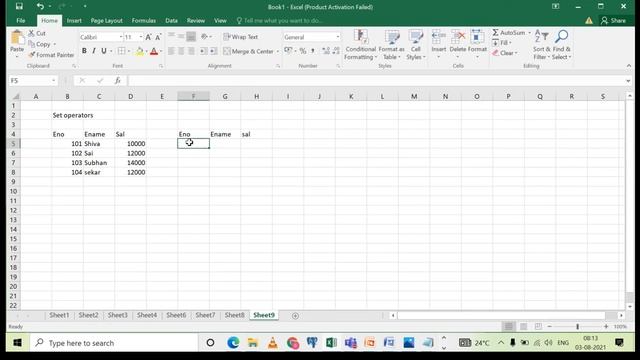Click the Windows Start button
The height and width of the screenshot is (360, 640).
(17, 343)
